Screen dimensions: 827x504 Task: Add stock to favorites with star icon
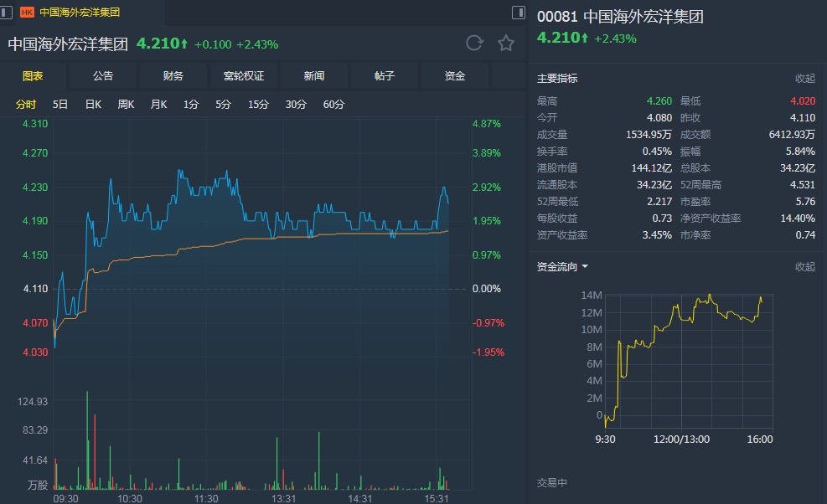tap(505, 44)
